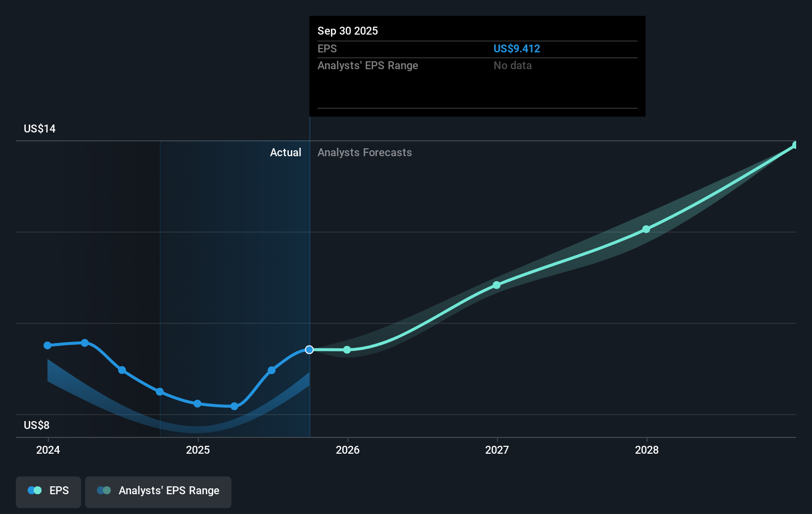The image size is (812, 514).
Task: Select the early 2026 forecast data point
Action: click(347, 350)
